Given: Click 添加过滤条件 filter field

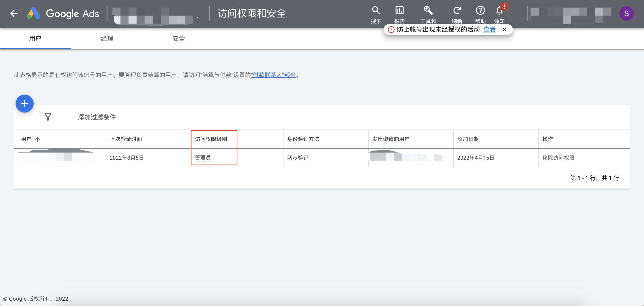Looking at the screenshot, I should (x=97, y=117).
